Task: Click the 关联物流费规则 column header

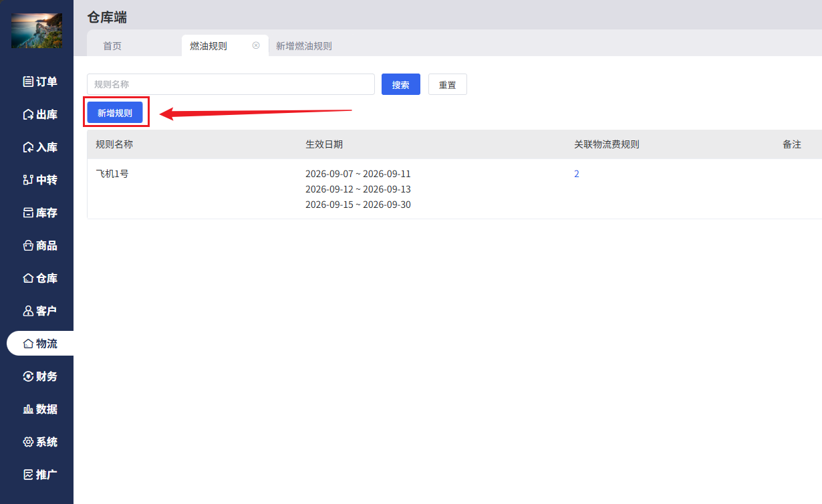Action: coord(607,144)
